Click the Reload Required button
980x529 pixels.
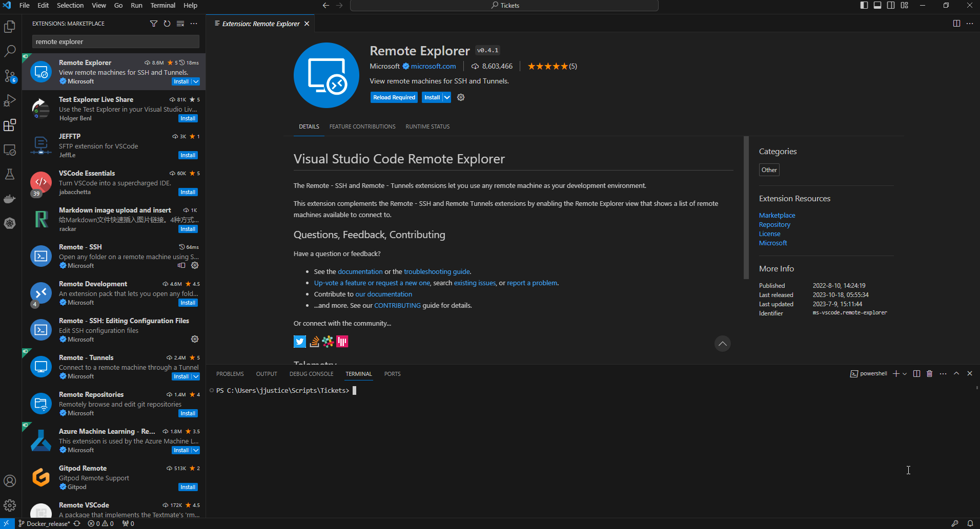394,97
